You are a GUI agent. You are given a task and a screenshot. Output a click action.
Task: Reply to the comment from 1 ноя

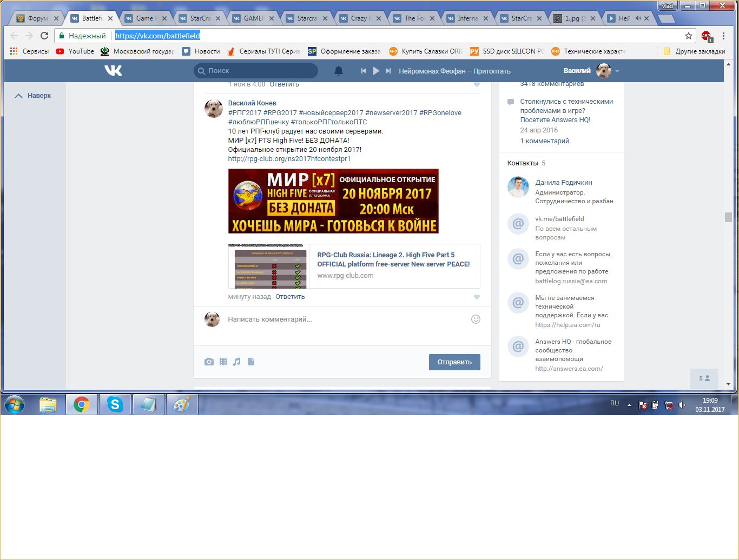point(284,84)
